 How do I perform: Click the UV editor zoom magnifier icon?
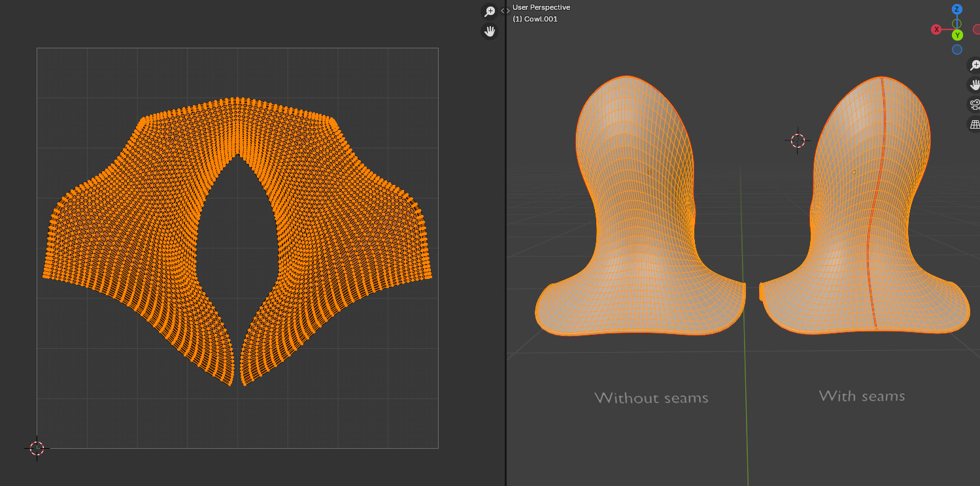(489, 12)
